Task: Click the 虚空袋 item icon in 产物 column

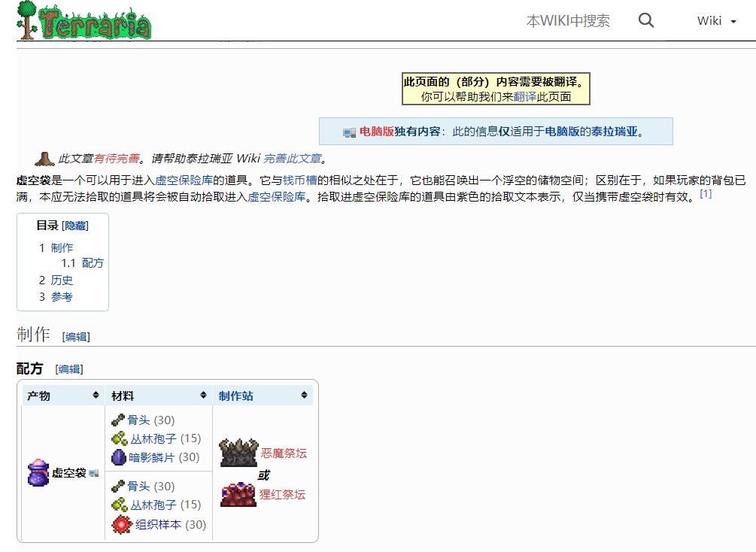Action: (38, 472)
